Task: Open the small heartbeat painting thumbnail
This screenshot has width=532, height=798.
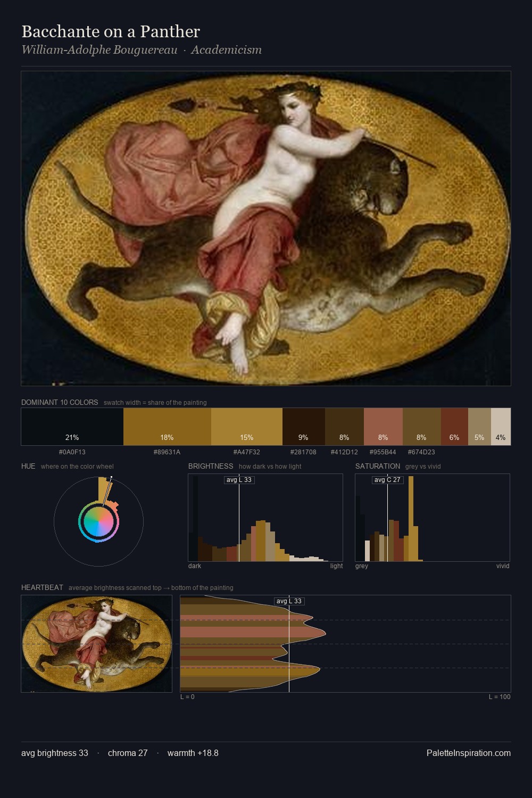Action: [96, 643]
